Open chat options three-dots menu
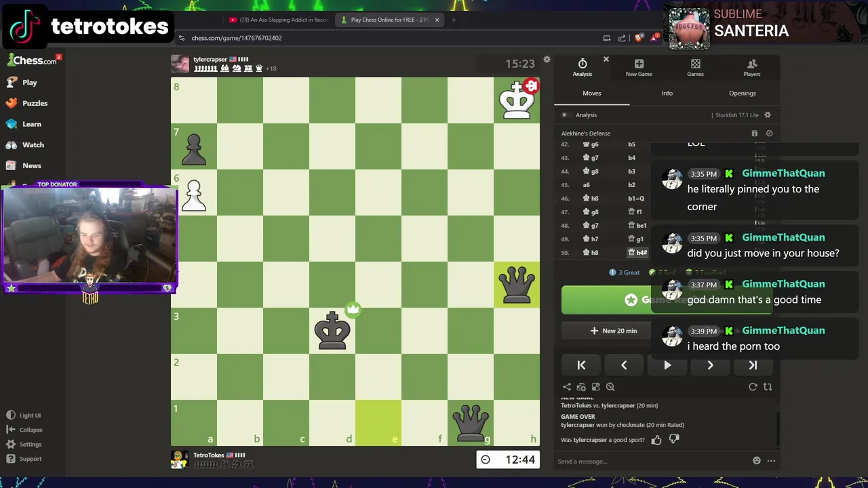 click(x=771, y=461)
